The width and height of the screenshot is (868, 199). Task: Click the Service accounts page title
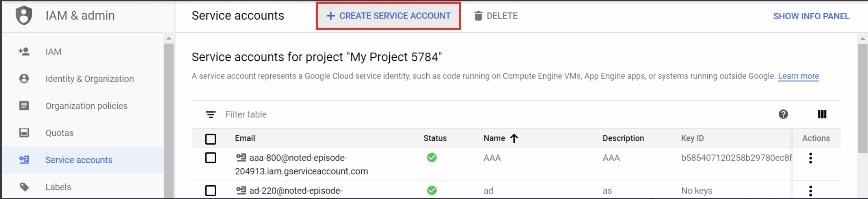pyautogui.click(x=238, y=16)
